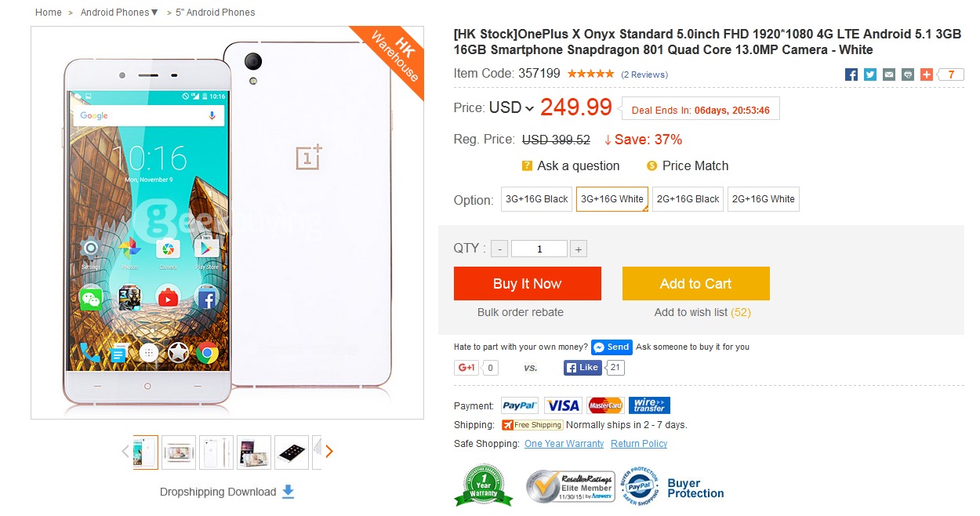Viewport: 980px width, 516px height.
Task: Click the Buy It Now button
Action: pyautogui.click(x=527, y=283)
